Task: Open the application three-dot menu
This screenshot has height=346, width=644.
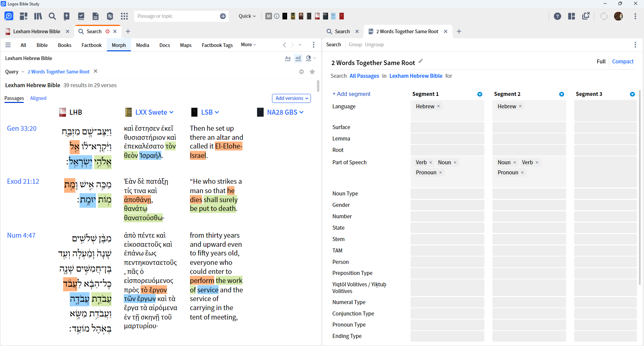Action: point(635,16)
